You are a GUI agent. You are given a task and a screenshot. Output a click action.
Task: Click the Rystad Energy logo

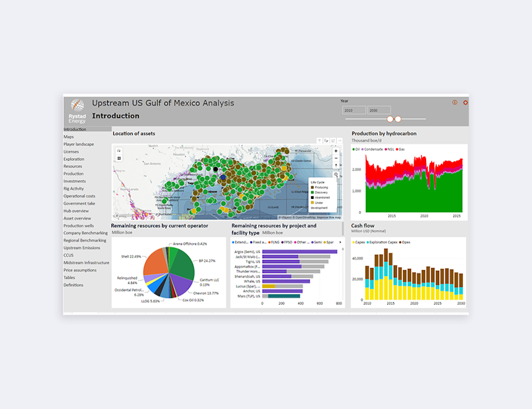[x=77, y=111]
